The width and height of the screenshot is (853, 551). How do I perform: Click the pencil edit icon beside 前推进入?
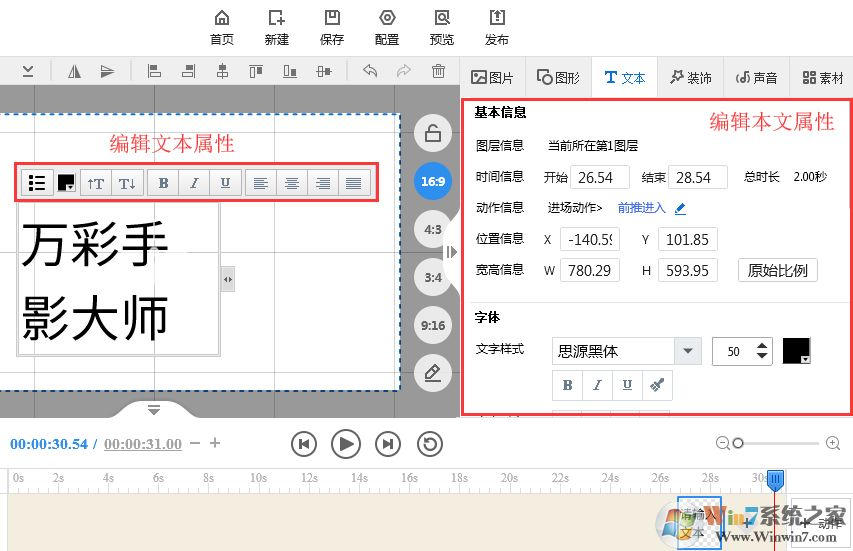coord(681,209)
